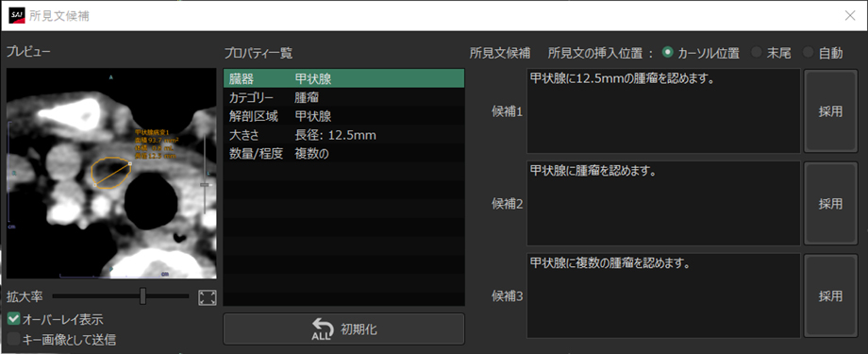Click 採用 button for 候補3
Screen dimensions: 868x354
[x=830, y=295]
